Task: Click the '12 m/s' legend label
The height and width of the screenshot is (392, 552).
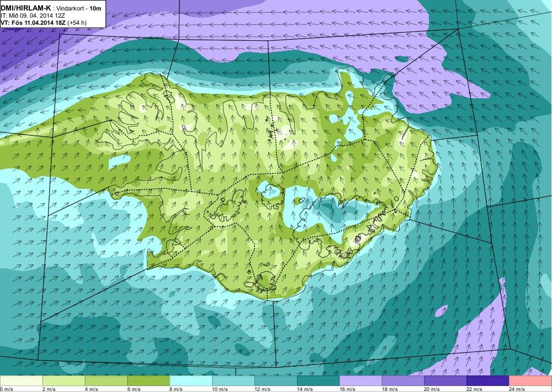Action: (x=262, y=389)
